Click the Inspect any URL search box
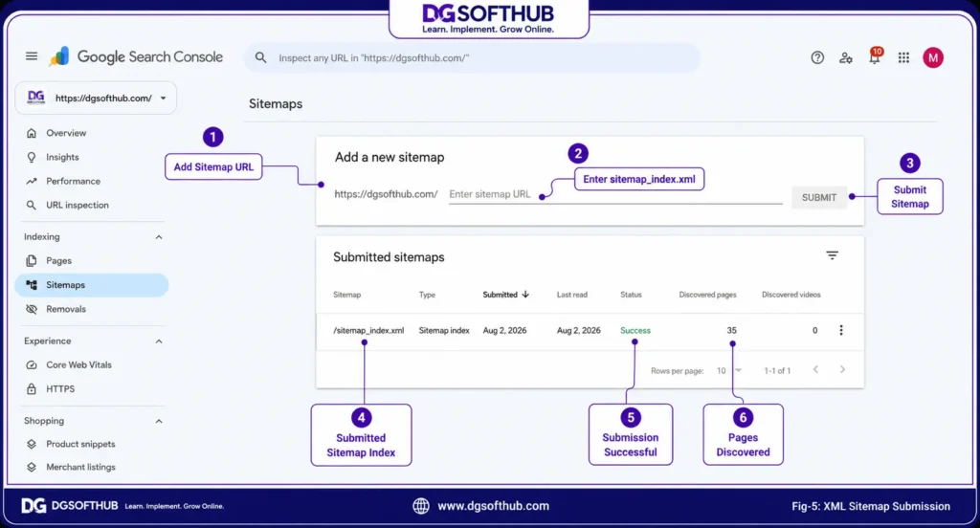 (x=472, y=57)
